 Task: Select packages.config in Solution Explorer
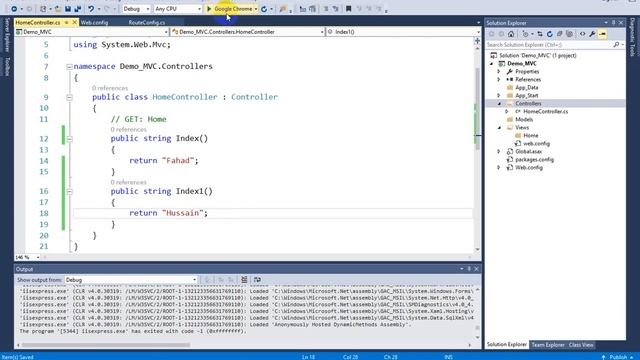534,160
